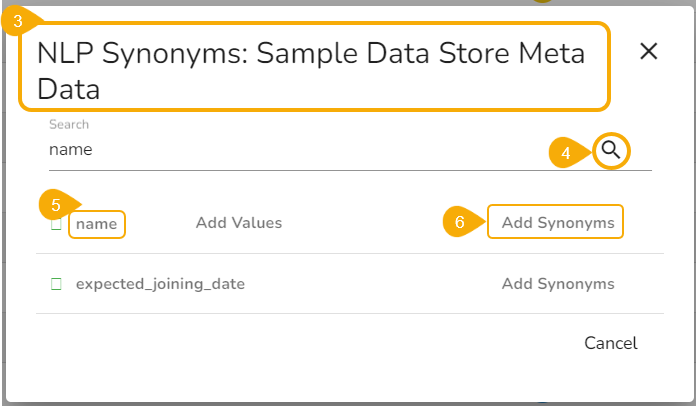Click the magnifier search icon
The height and width of the screenshot is (406, 696).
click(611, 151)
